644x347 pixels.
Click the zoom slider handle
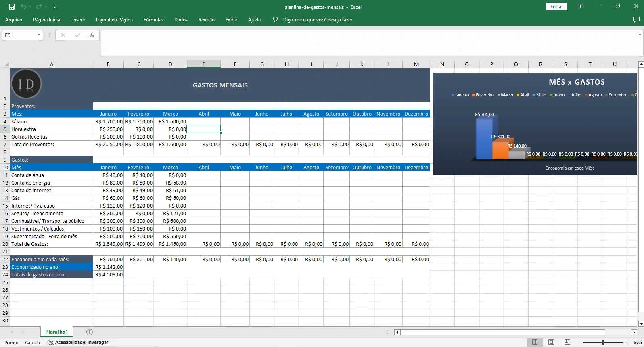[602, 342]
